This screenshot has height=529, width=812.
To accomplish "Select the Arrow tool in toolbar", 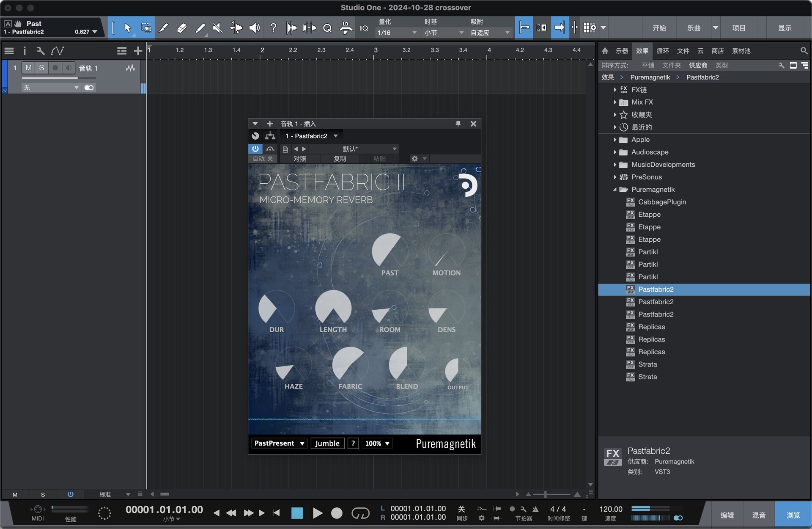I will [127, 28].
